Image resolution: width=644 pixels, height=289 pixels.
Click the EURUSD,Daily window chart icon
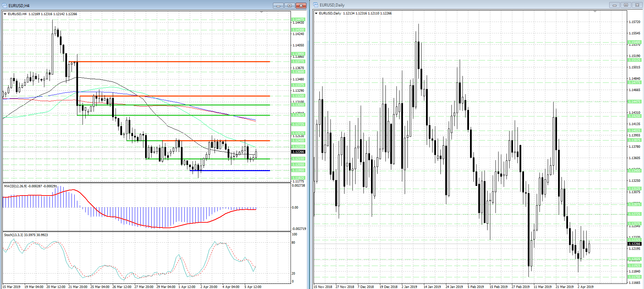pos(316,5)
